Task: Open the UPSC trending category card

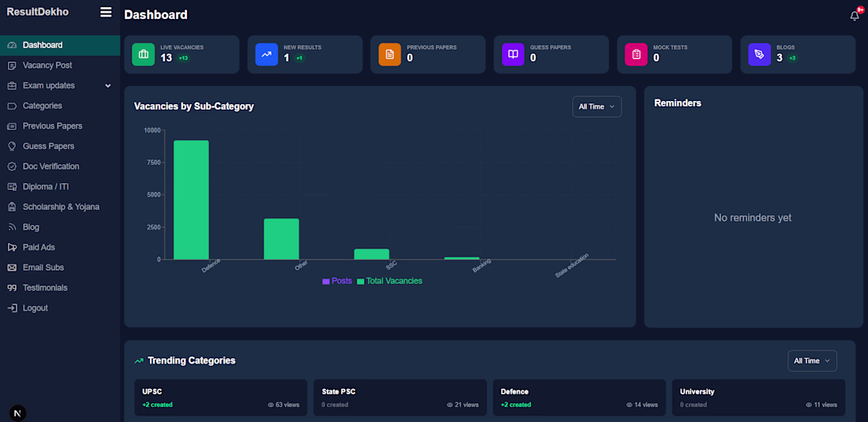Action: pyautogui.click(x=221, y=398)
